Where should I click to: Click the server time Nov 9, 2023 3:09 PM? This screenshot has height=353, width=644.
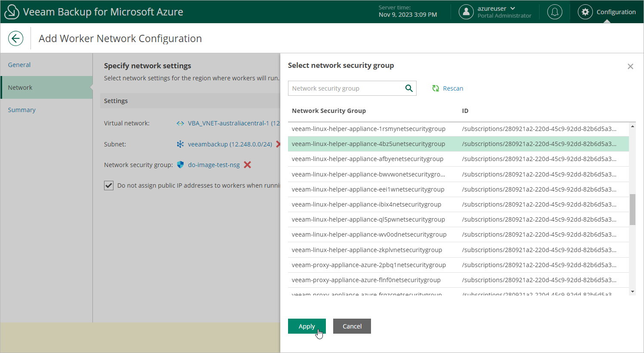[x=408, y=15]
